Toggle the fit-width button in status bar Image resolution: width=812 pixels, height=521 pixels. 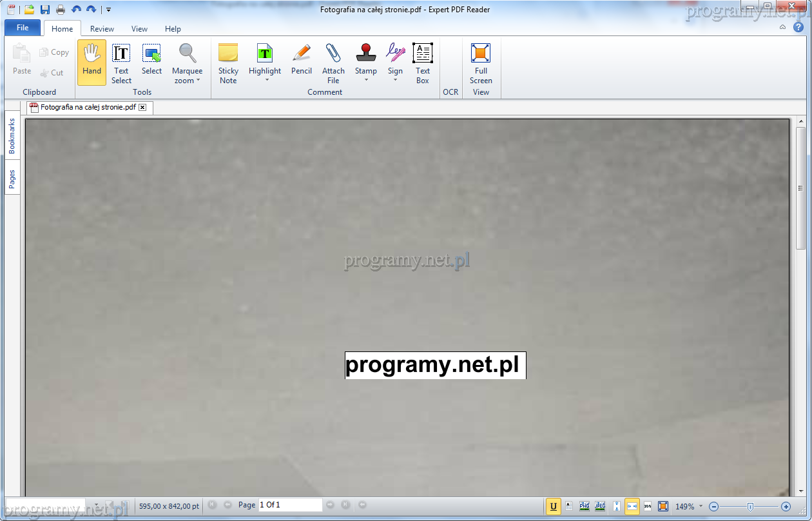tap(632, 506)
